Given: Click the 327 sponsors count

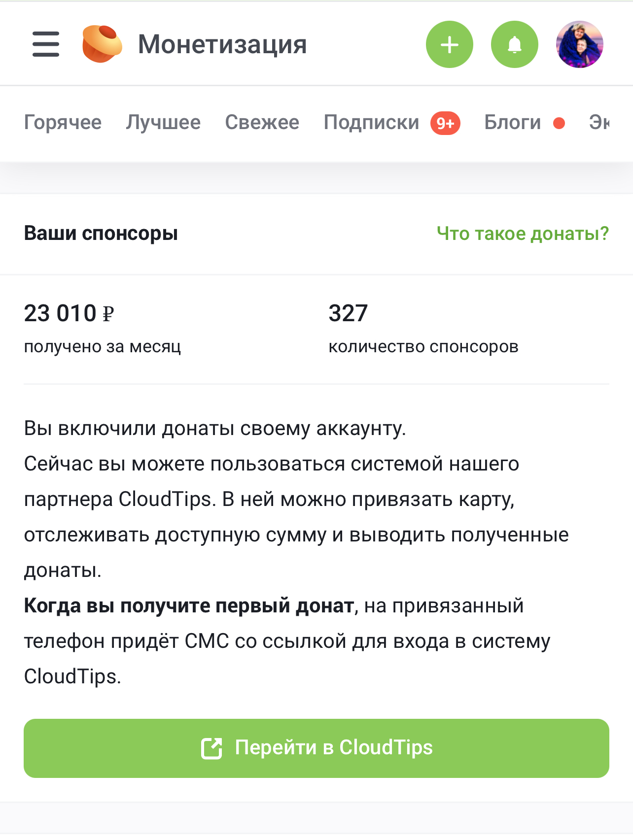Looking at the screenshot, I should tap(348, 313).
